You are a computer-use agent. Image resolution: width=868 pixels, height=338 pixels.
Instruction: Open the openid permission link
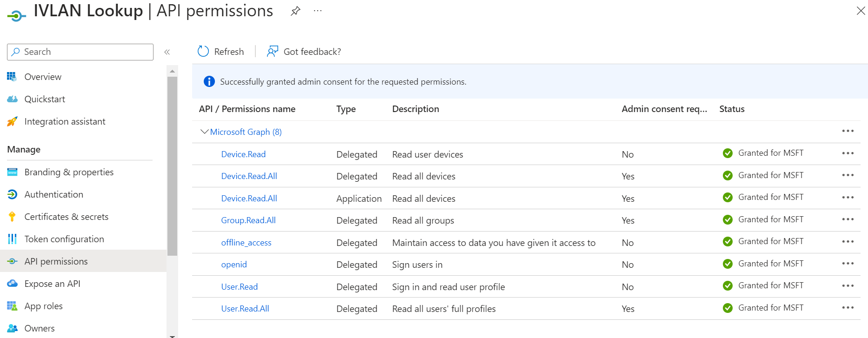[234, 265]
